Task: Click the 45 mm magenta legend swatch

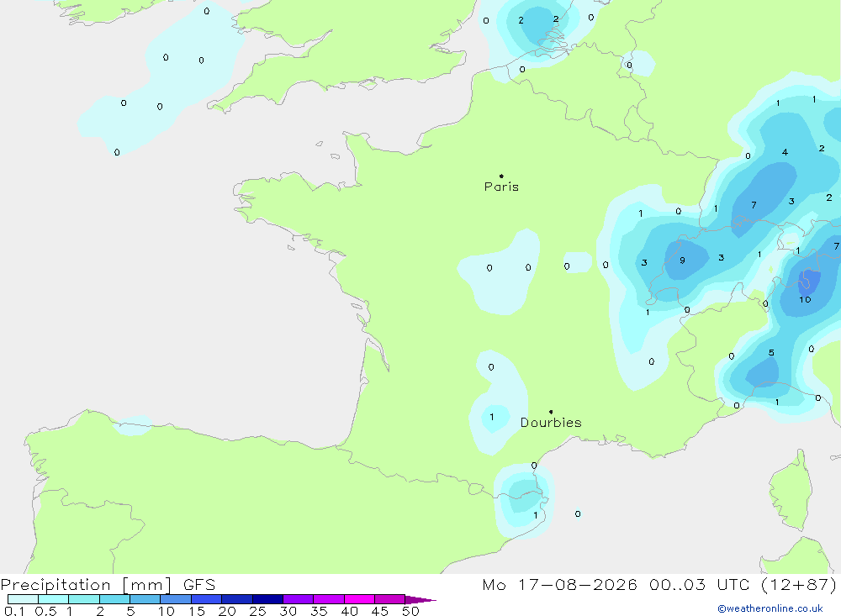Action: pyautogui.click(x=390, y=599)
